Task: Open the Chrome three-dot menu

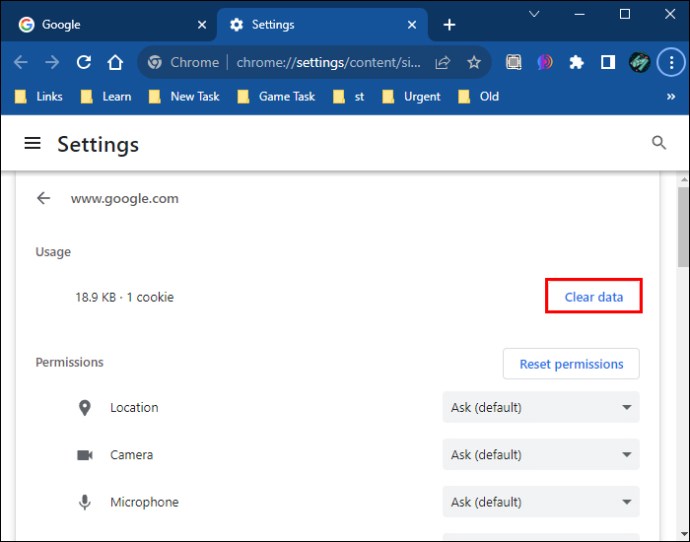Action: click(671, 62)
